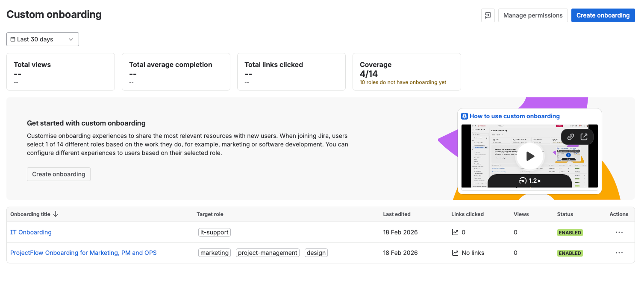The height and width of the screenshot is (298, 644).
Task: Copy video link using chain icon
Action: [x=570, y=137]
